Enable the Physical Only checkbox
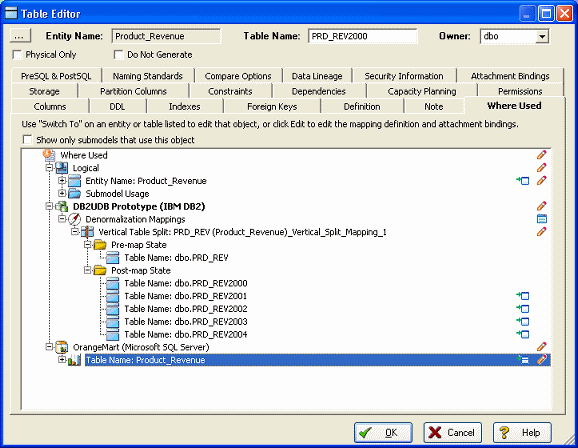Viewport: 578px width, 448px height. [17, 55]
